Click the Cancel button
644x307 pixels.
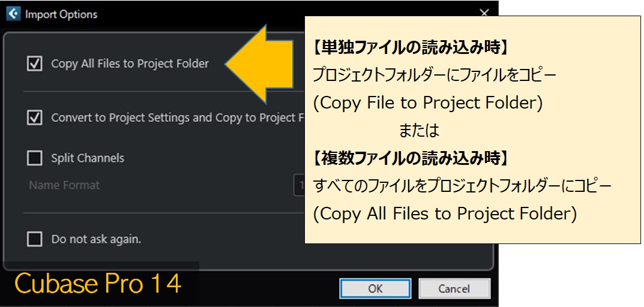454,289
